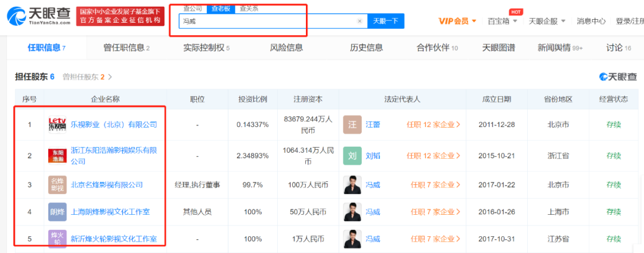644x253 pixels.
Task: Click the 刘韬 legal representative name
Action: (x=373, y=156)
